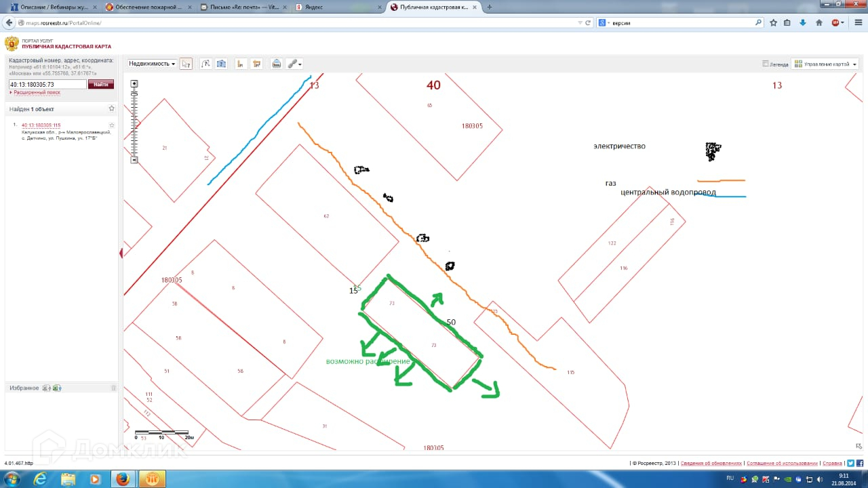Switch to Firefox on the taskbar

pos(123,479)
